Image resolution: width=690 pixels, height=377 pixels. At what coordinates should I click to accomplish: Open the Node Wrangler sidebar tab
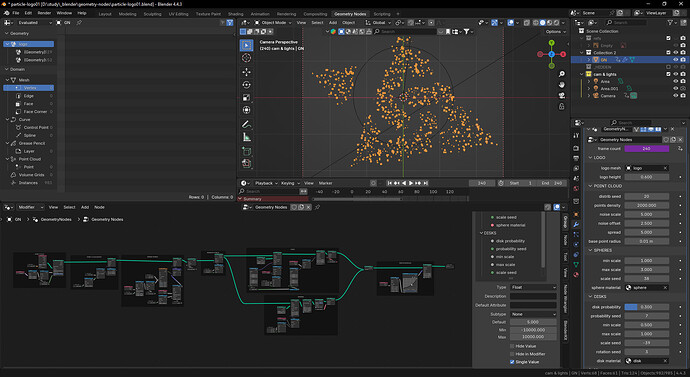coord(565,300)
